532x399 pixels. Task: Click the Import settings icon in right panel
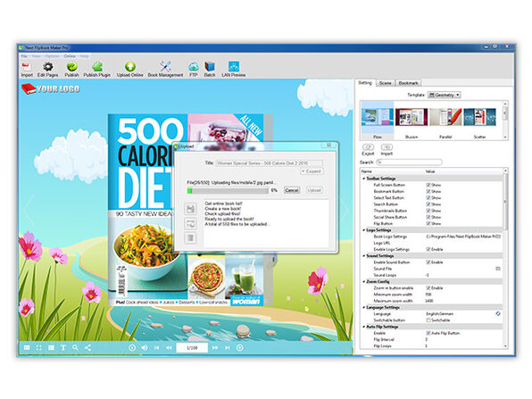[x=387, y=147]
